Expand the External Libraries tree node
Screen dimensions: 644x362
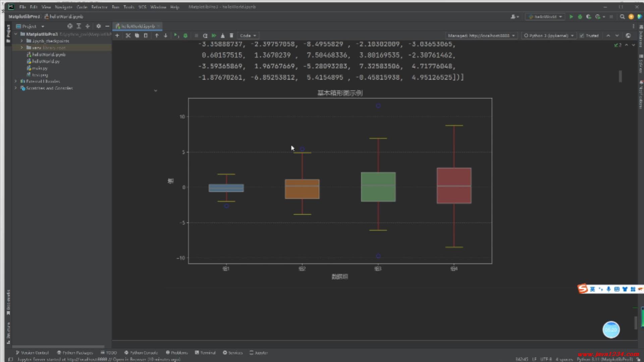click(15, 81)
